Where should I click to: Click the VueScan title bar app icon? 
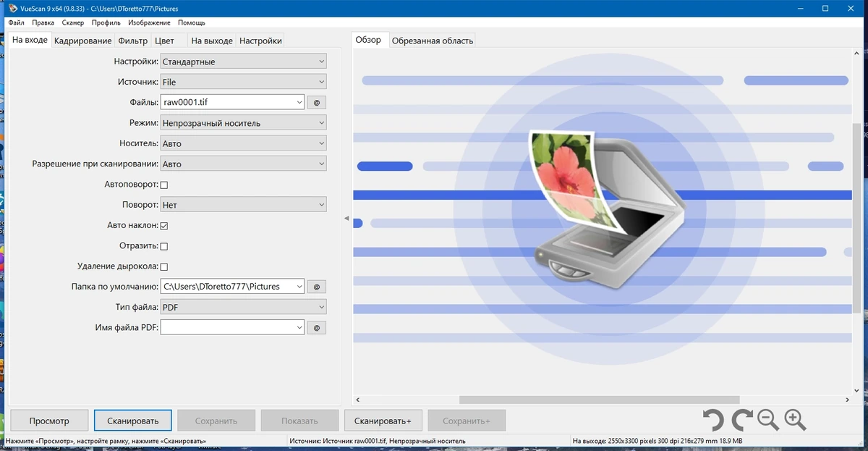(14, 9)
